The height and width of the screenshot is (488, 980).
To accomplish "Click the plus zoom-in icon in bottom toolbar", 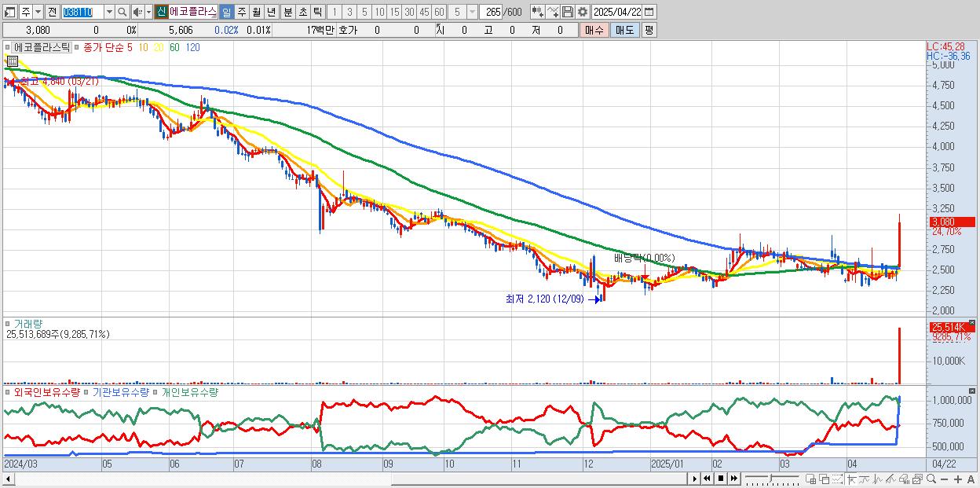I will pyautogui.click(x=958, y=479).
